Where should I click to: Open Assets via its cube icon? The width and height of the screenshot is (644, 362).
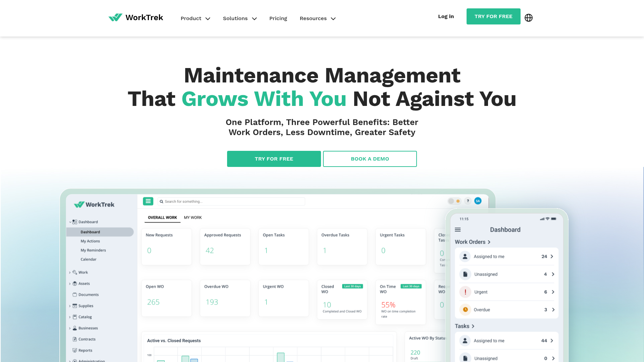74,283
